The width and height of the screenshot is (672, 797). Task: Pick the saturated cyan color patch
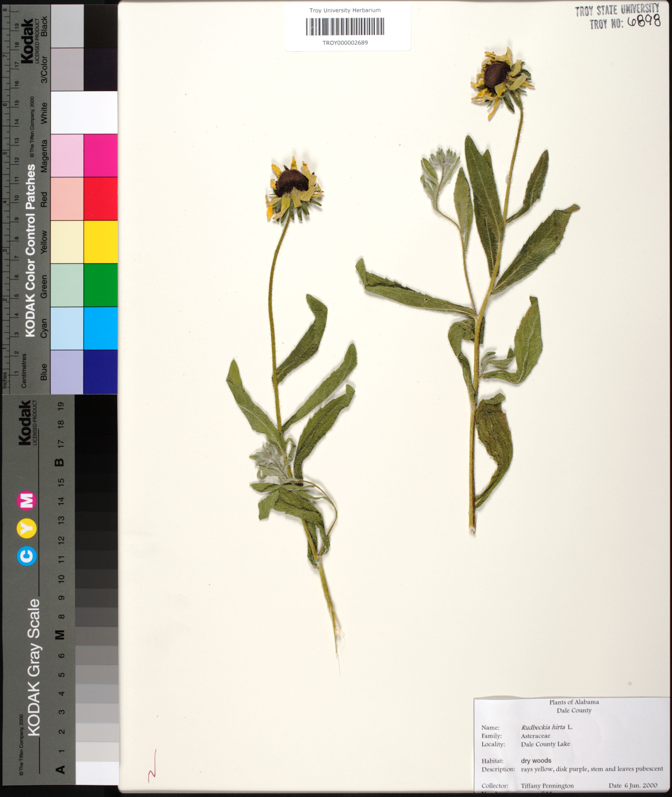[x=100, y=328]
